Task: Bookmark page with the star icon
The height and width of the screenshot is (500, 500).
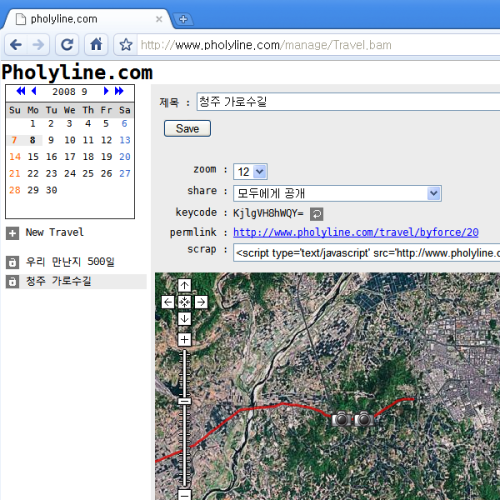Action: click(x=126, y=44)
